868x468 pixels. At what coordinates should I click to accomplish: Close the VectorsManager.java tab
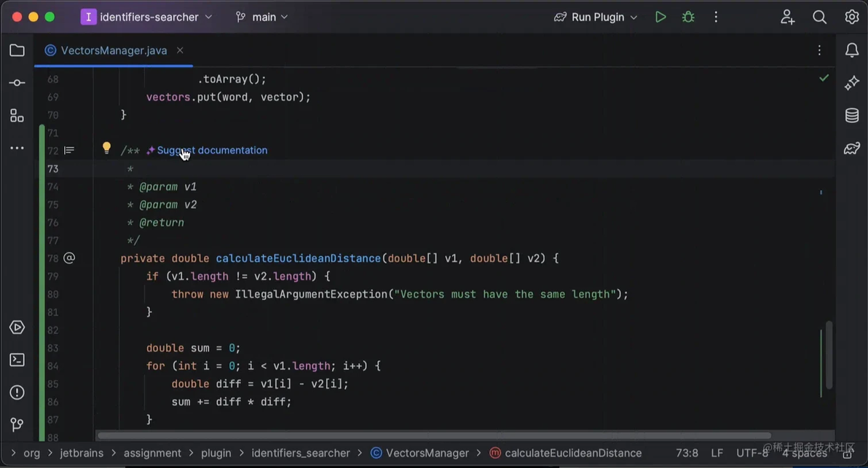[x=180, y=50]
